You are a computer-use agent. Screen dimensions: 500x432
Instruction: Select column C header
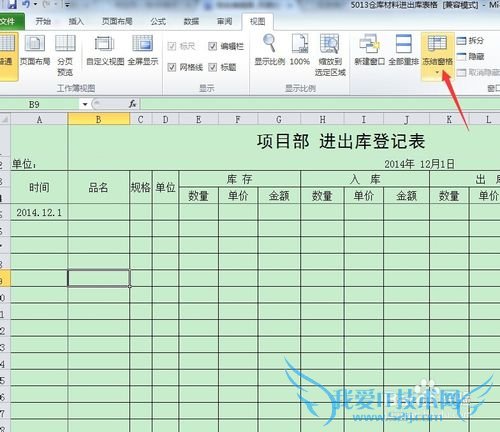point(141,119)
